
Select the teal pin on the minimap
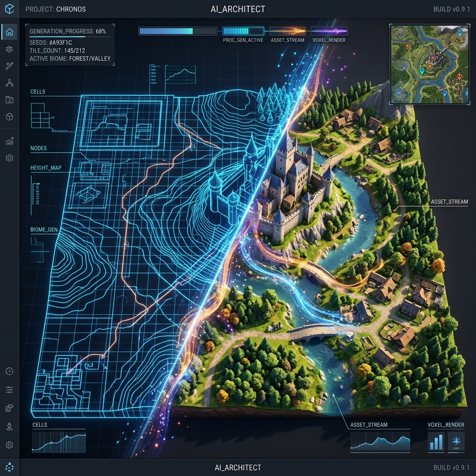point(422,71)
